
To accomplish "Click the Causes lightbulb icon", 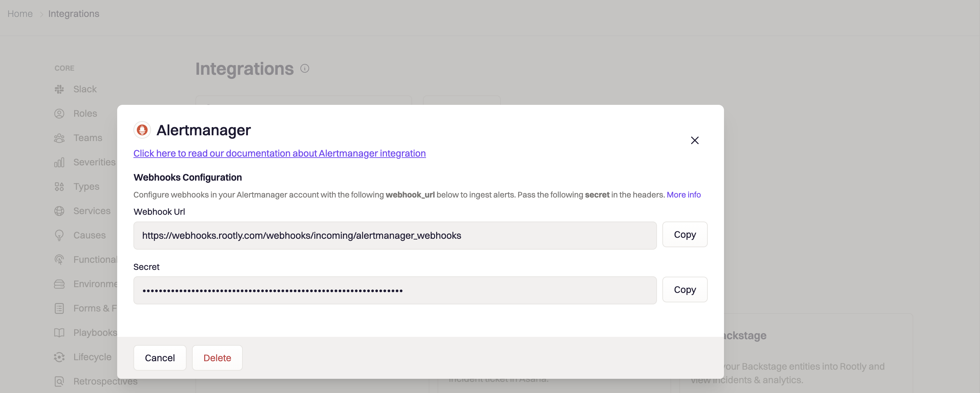I will 59,235.
